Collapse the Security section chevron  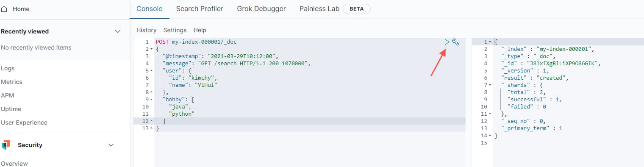pyautogui.click(x=111, y=145)
